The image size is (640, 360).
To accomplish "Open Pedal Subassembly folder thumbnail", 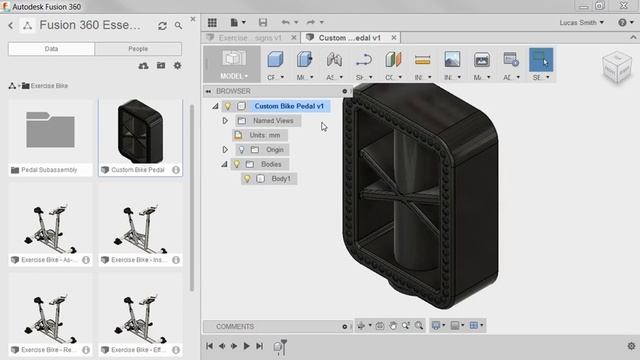I will coord(51,130).
